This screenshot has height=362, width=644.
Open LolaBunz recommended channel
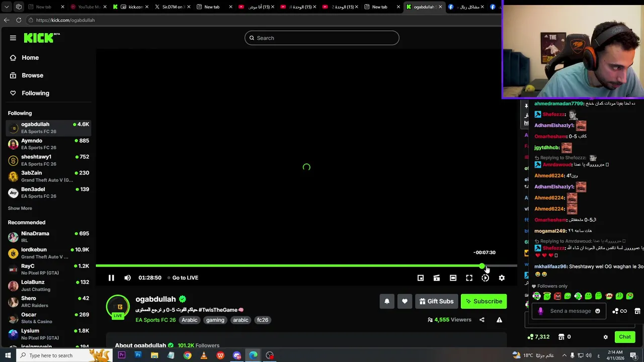tap(48, 286)
